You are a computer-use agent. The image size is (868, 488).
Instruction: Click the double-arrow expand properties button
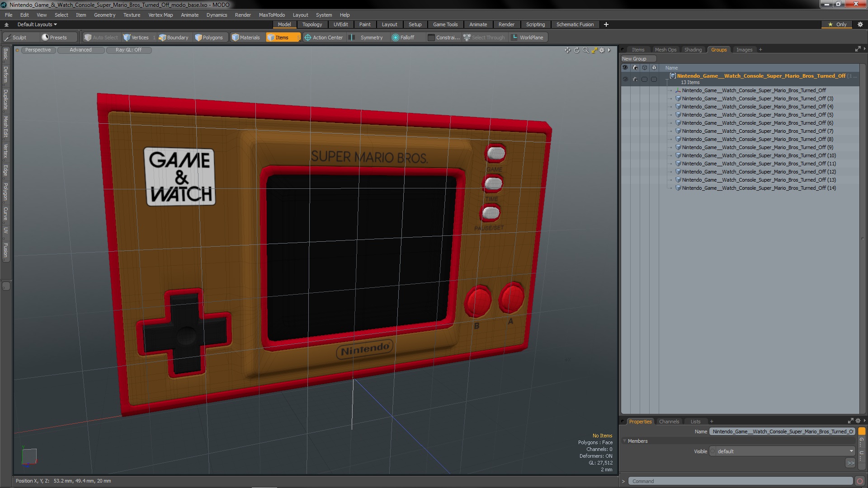point(850,463)
